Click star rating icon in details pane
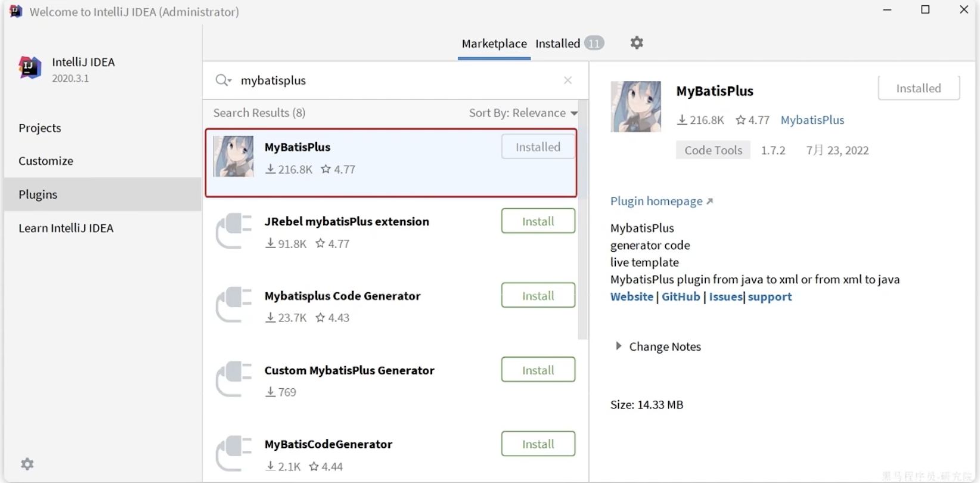 click(740, 120)
